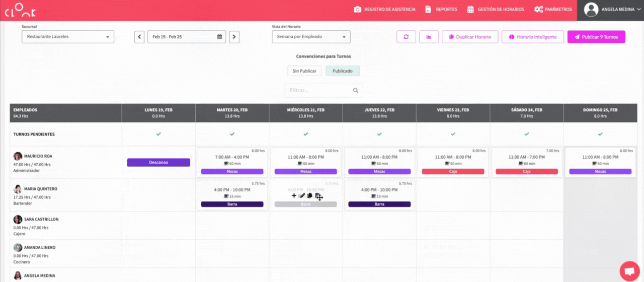Click the search magnifier in filter box
644x282 pixels.
click(x=356, y=91)
